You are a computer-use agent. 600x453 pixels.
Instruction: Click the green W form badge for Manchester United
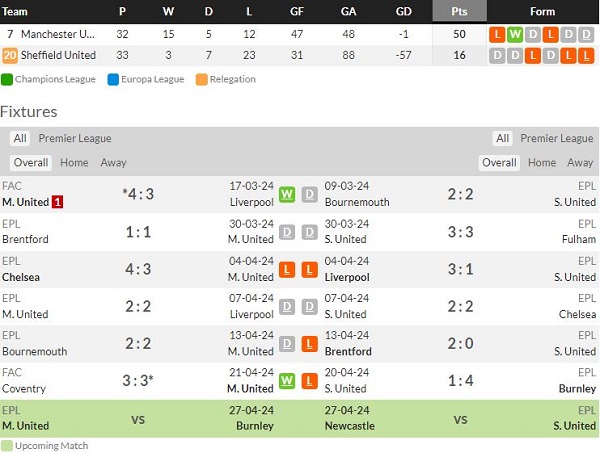click(513, 34)
